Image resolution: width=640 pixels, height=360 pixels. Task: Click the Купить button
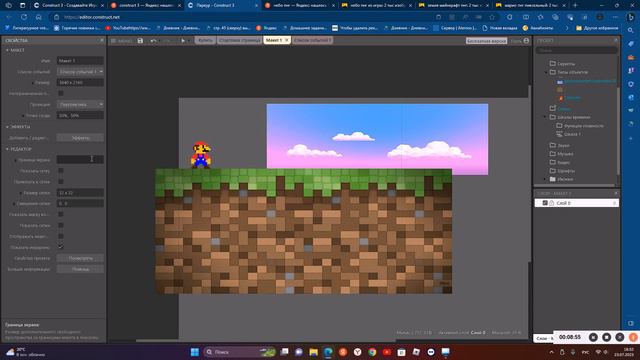click(205, 40)
